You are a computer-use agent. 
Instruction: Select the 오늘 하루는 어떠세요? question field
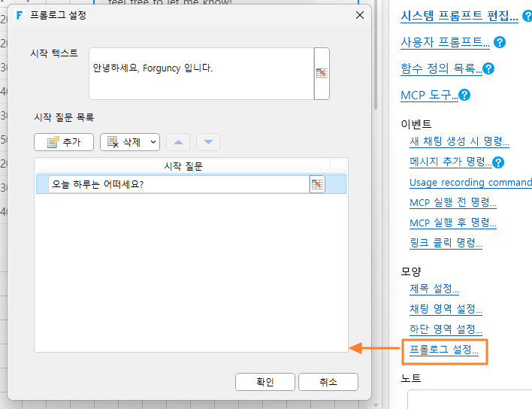point(179,184)
